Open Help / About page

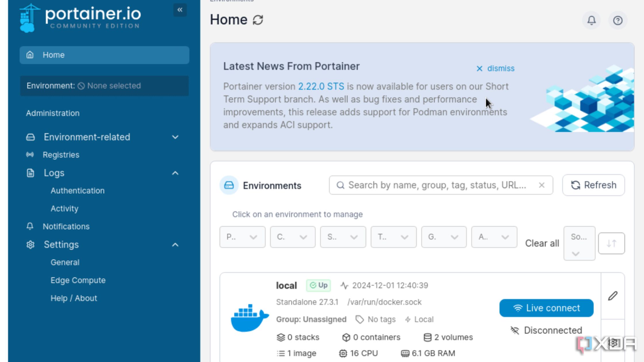click(74, 298)
